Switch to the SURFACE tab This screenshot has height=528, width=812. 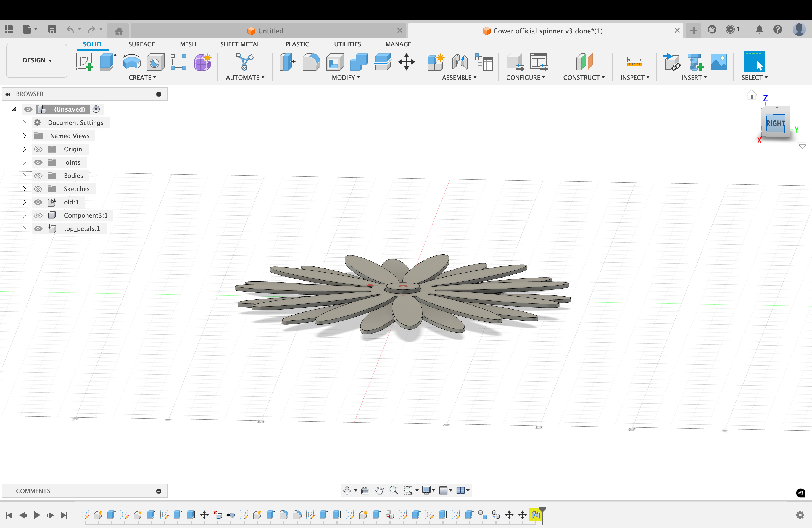coord(142,44)
